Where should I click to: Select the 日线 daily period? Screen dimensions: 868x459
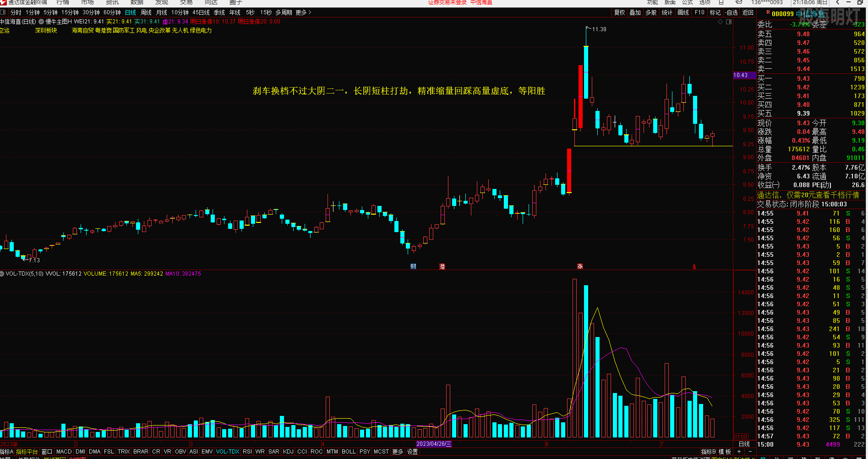pos(131,12)
